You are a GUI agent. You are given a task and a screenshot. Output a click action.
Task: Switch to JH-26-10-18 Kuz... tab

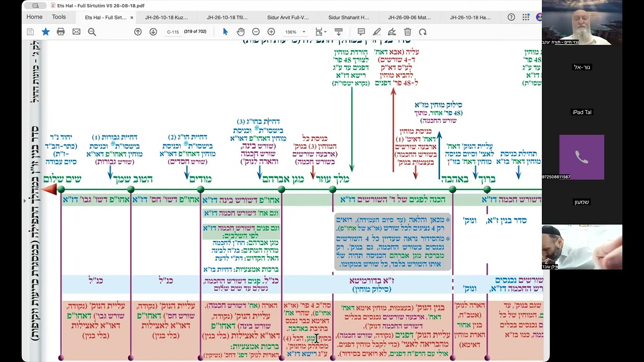tap(167, 18)
